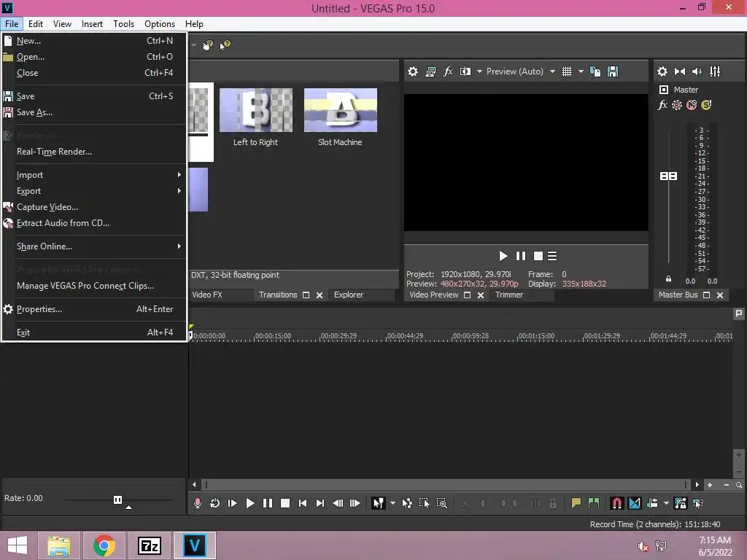Click the What's This help icon
Image resolution: width=747 pixels, height=560 pixels.
coord(224,45)
